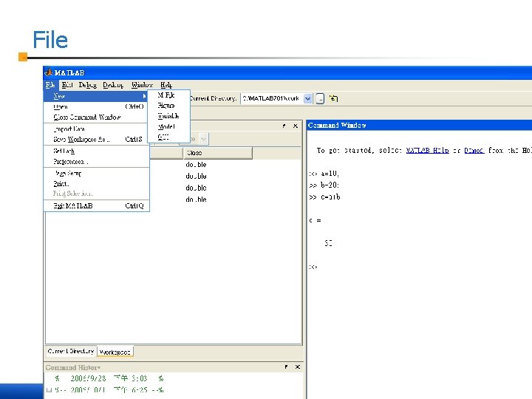Click the browse for folder button

[x=320, y=98]
